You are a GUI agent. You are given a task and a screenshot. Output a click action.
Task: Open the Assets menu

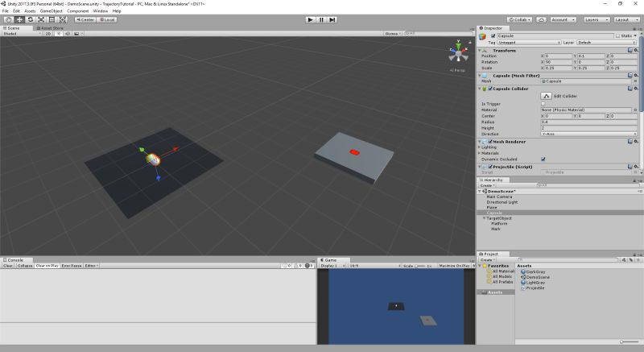[x=30, y=11]
